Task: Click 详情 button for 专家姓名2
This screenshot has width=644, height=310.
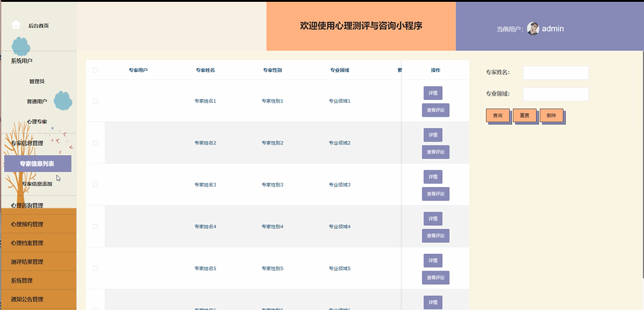Action: click(x=433, y=135)
